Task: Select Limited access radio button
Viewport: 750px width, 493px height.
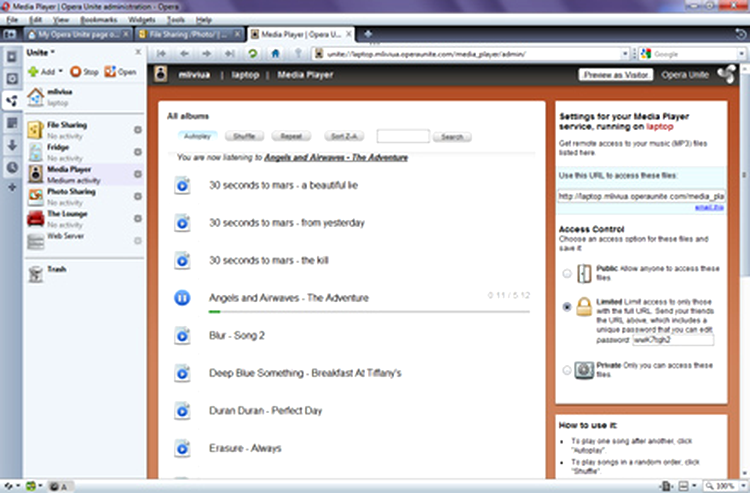Action: [567, 307]
